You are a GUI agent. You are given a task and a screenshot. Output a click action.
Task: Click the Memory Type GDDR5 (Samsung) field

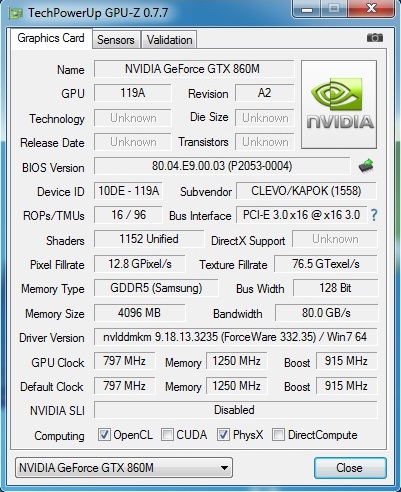pyautogui.click(x=156, y=288)
